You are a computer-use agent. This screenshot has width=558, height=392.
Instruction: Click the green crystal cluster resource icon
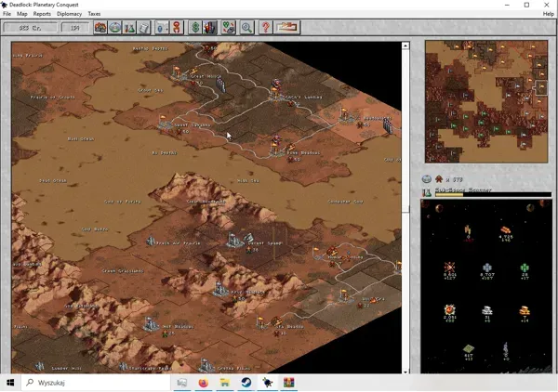(525, 268)
